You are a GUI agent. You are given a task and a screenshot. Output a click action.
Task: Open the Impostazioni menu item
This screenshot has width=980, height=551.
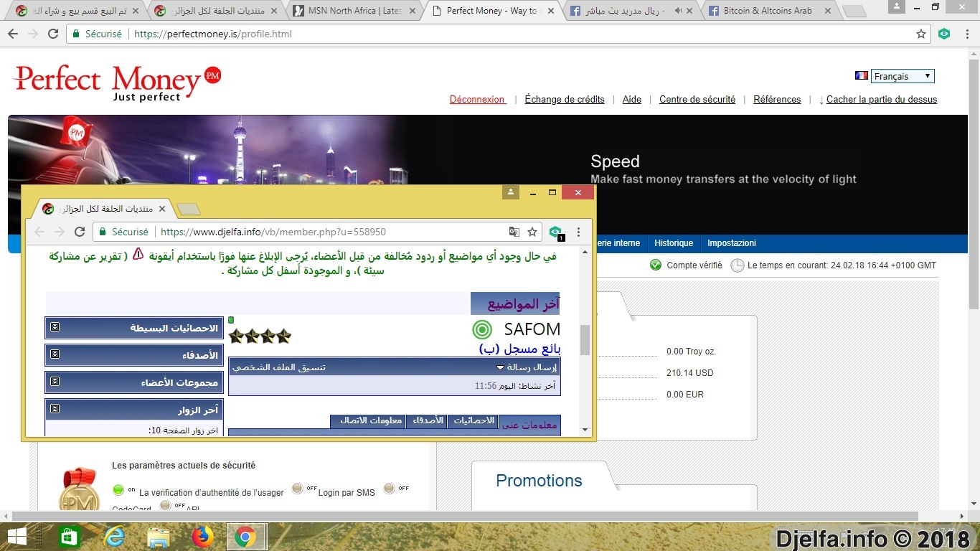[731, 243]
